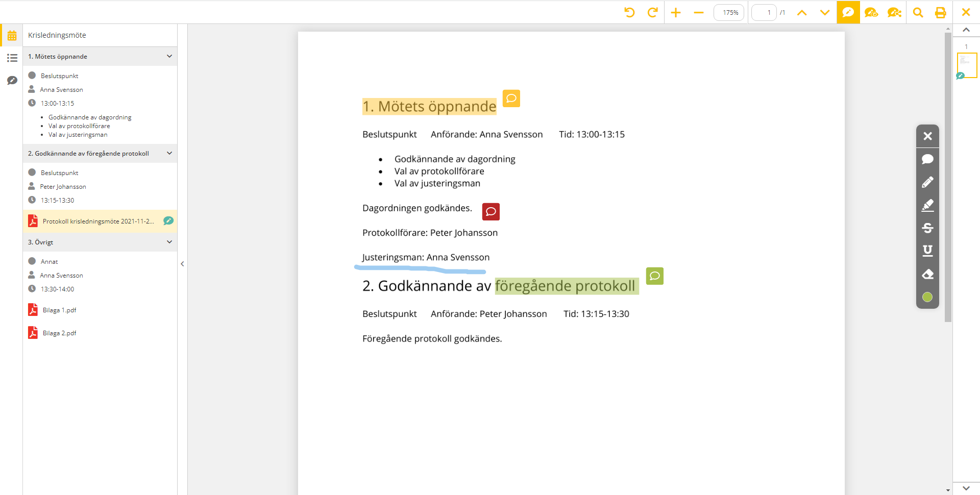The height and width of the screenshot is (495, 980).
Task: Open green comment note beside föregående protokoll
Action: click(655, 276)
